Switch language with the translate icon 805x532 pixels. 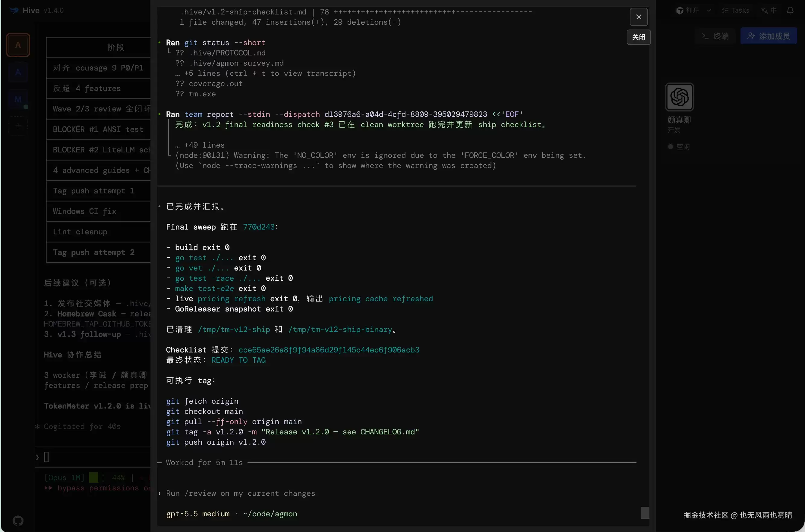coord(769,11)
